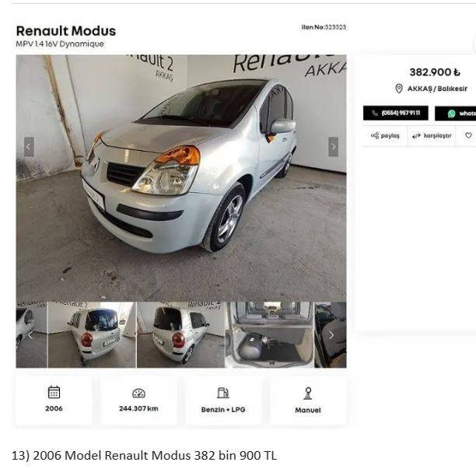Open the rear view thumbnail with blue window
Screen dimensions: 476x469
(x=92, y=334)
